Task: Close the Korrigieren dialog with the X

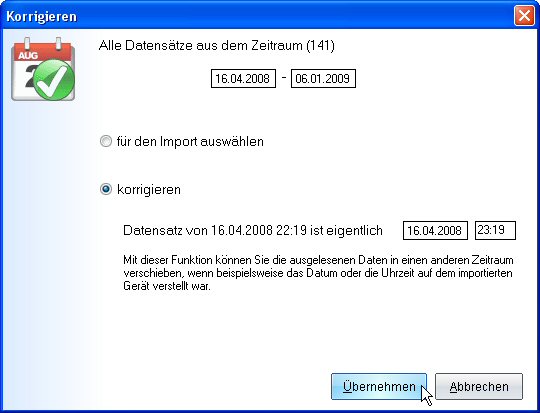Action: (x=524, y=16)
